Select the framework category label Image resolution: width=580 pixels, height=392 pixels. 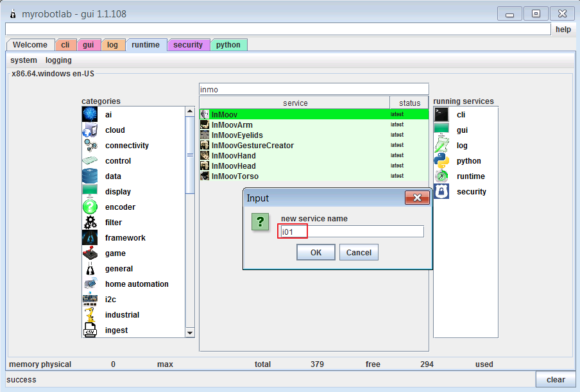(125, 238)
